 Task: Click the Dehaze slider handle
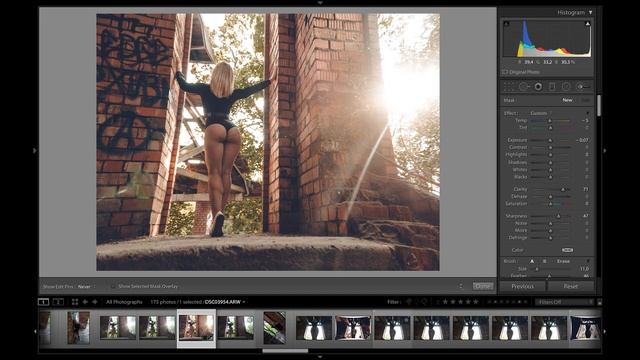(x=550, y=197)
